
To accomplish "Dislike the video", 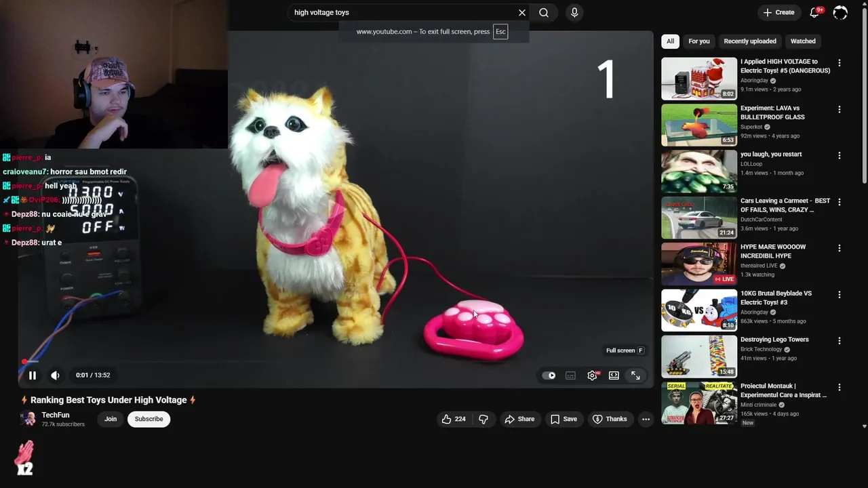I will (x=484, y=419).
